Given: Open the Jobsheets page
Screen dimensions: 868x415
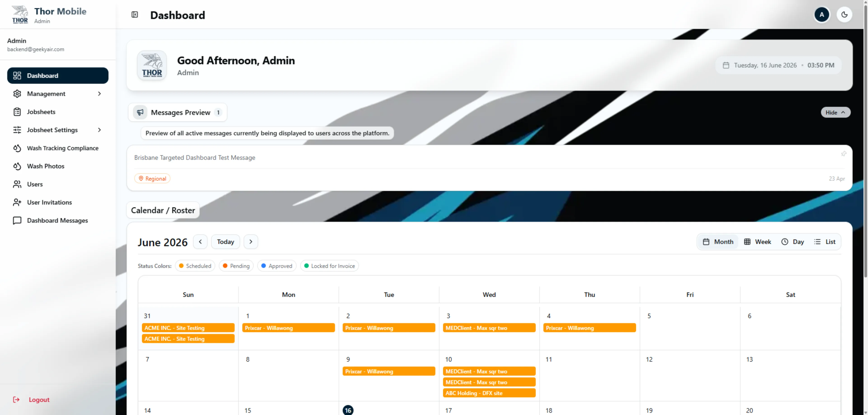Looking at the screenshot, I should [58, 112].
